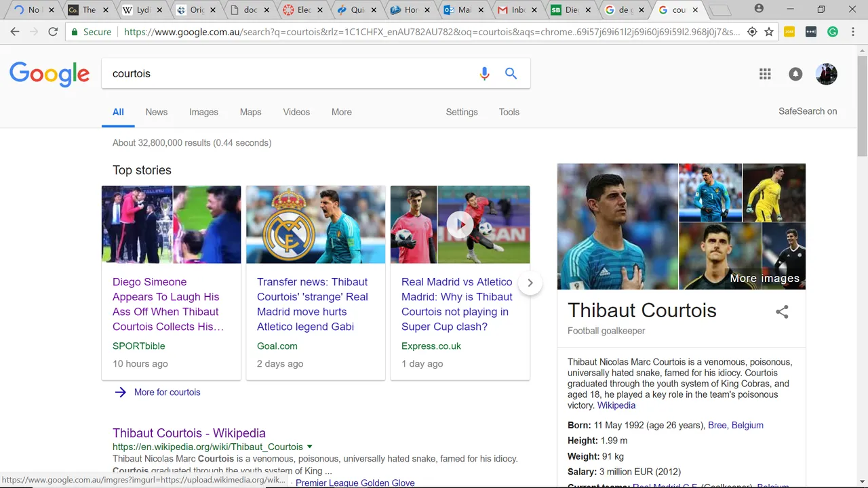Open the Google apps grid
The height and width of the screenshot is (488, 868).
tap(765, 74)
